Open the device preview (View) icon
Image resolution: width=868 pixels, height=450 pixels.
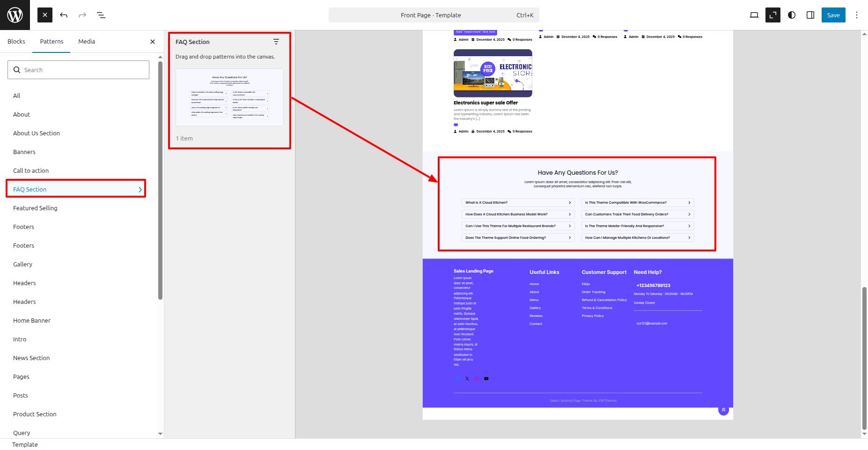[x=754, y=15]
